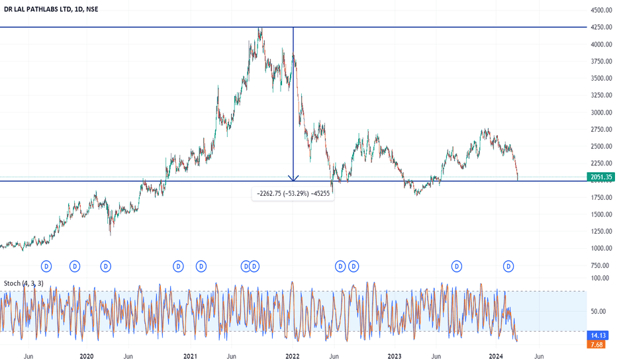Click the 2023 label on time axis
The width and height of the screenshot is (617, 364).
click(x=395, y=356)
